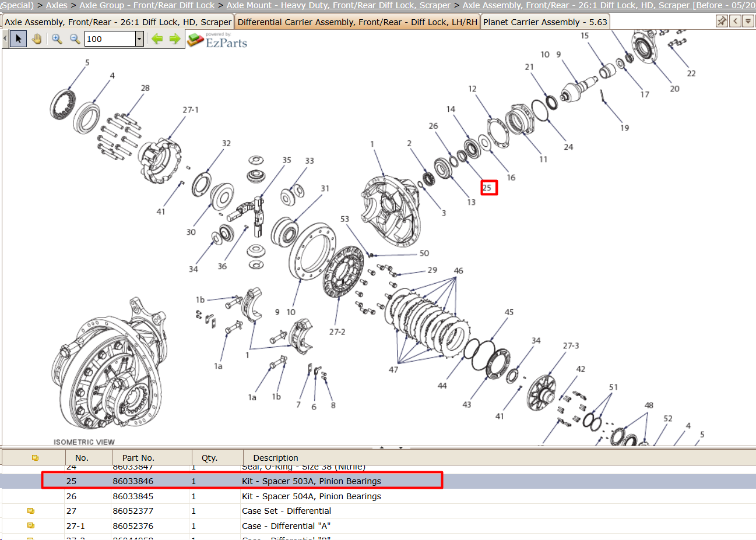
Task: Click callout 53 in the diagram
Action: (x=344, y=219)
